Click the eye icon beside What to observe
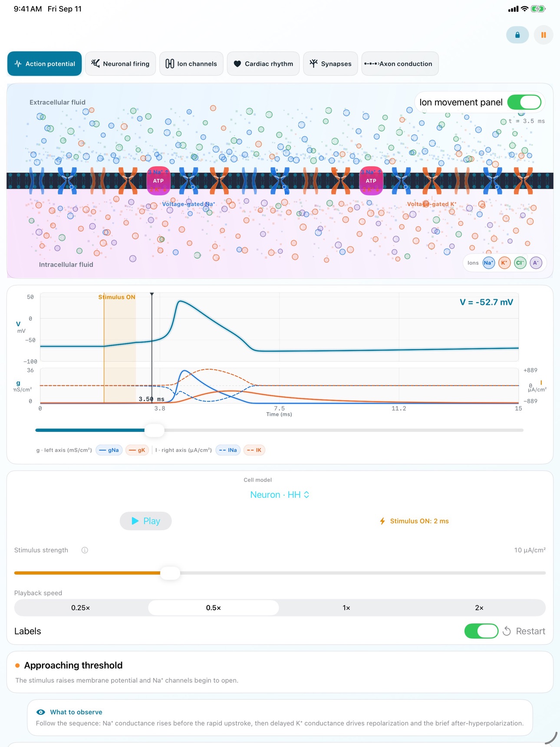The height and width of the screenshot is (747, 560). tap(41, 712)
